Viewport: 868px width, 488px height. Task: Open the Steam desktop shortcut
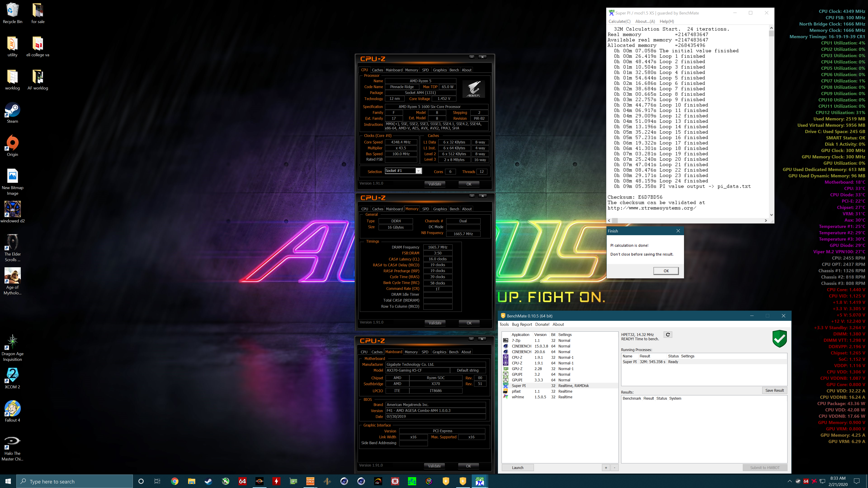tap(12, 113)
